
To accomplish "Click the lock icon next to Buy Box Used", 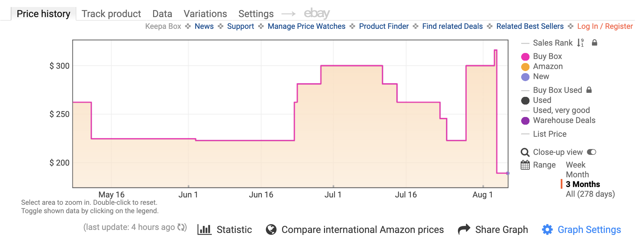I will click(589, 90).
